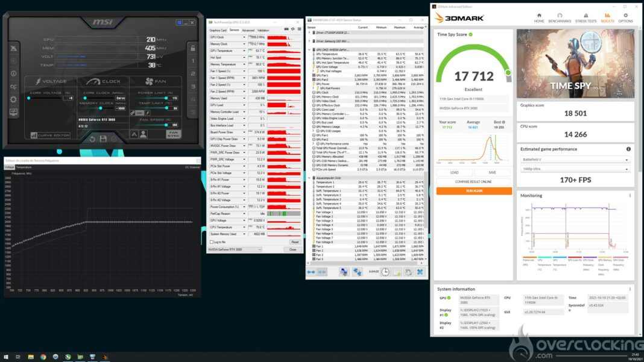644x362 pixels.
Task: Open MSI Afterburner settings gear icon
Action: click(x=13, y=99)
